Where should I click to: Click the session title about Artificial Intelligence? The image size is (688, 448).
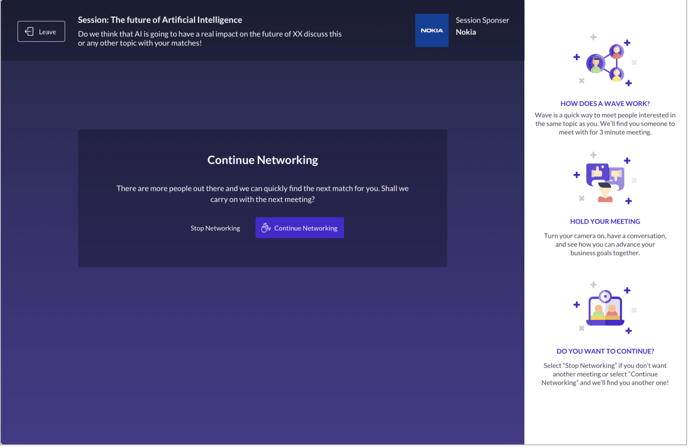160,20
